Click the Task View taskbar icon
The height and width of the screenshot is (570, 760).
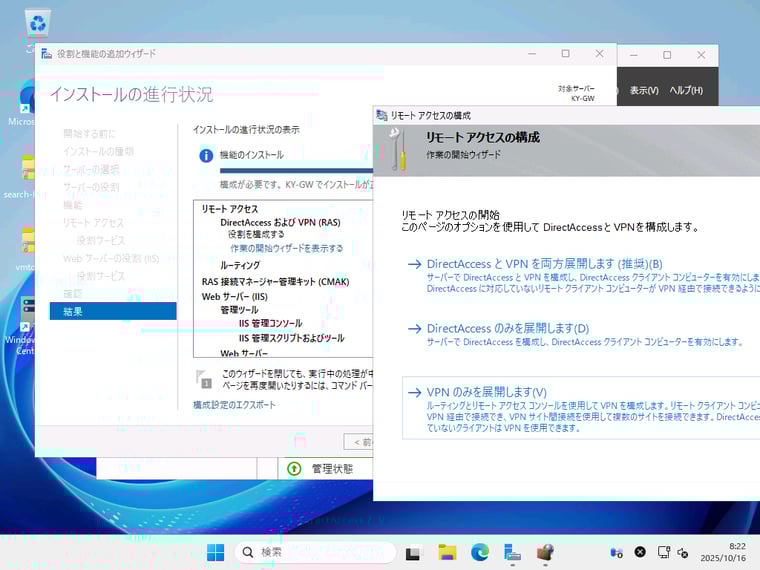click(414, 552)
